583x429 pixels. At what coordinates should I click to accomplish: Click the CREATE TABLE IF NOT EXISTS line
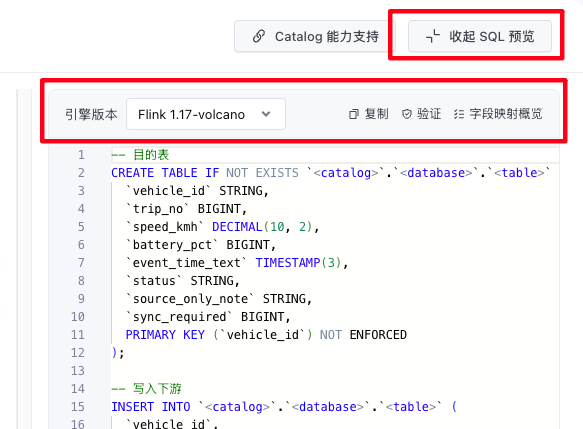pos(331,173)
